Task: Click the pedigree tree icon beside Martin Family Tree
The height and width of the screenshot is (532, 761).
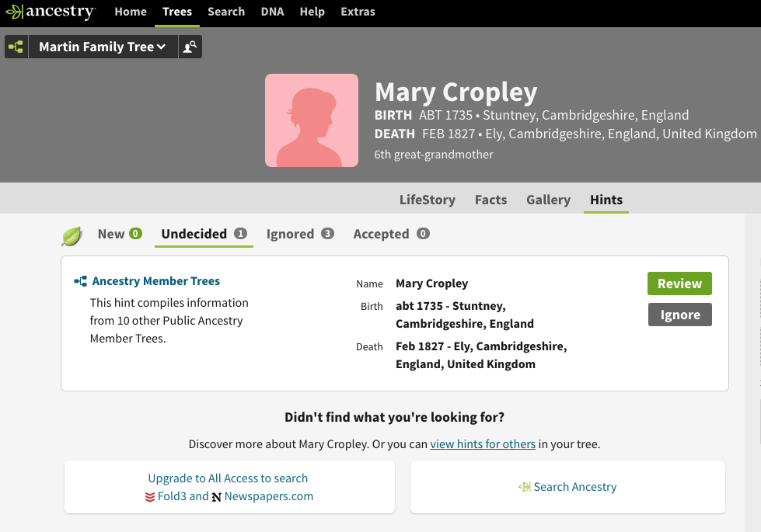Action: click(16, 46)
